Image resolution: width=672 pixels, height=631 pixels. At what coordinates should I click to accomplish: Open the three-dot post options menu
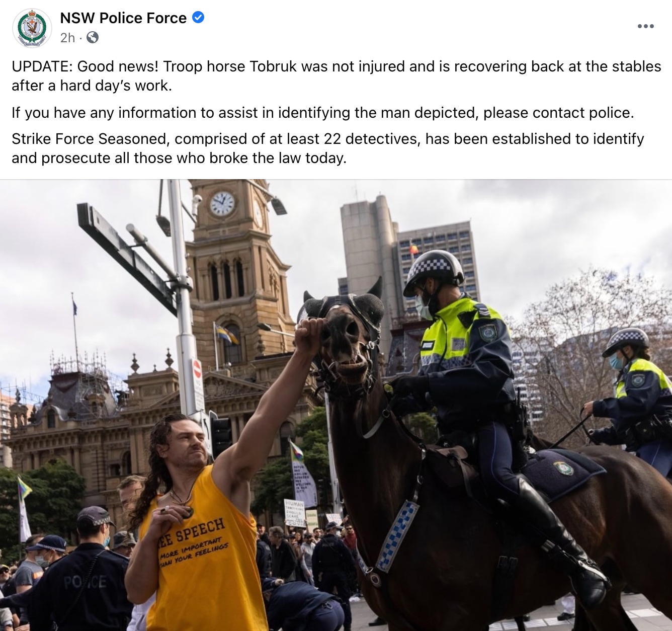click(x=645, y=26)
